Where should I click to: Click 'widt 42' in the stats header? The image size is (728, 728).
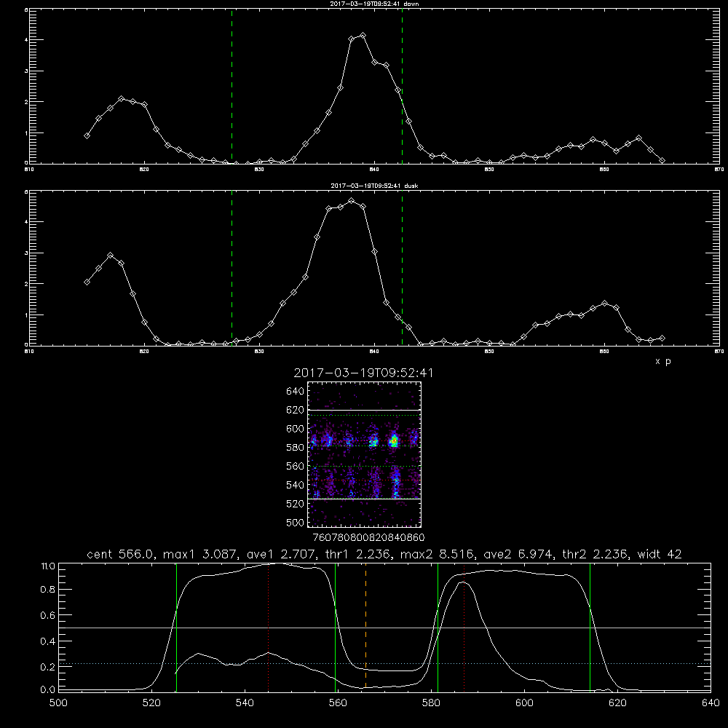[x=660, y=554]
